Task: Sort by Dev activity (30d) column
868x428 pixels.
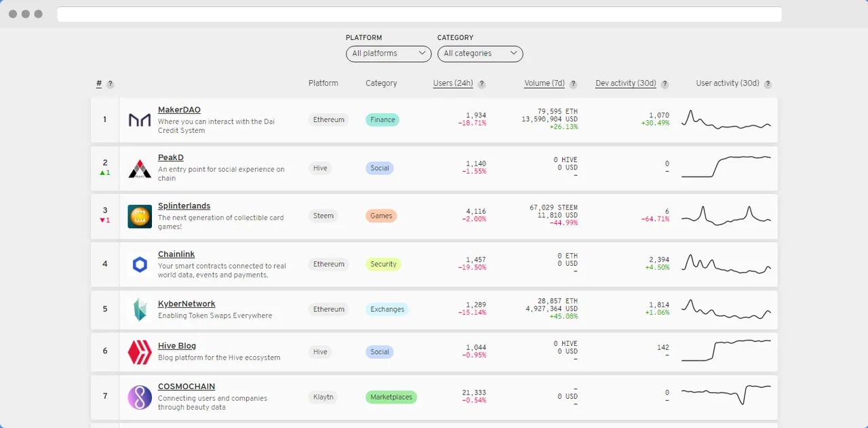Action: pyautogui.click(x=626, y=83)
